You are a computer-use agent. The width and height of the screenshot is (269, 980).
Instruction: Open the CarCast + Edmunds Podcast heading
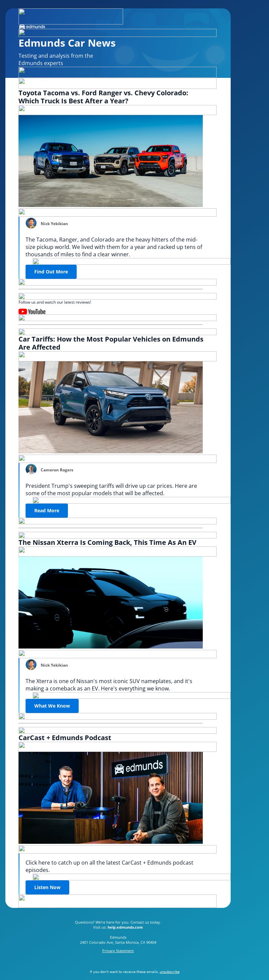click(x=65, y=738)
